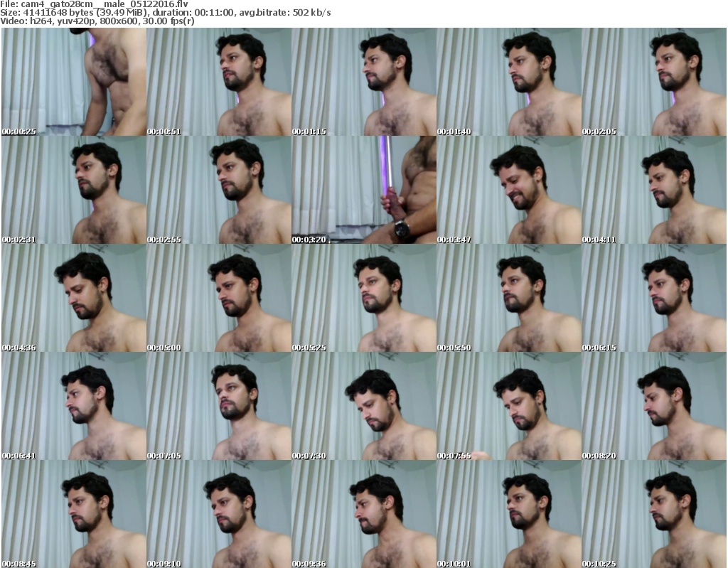Click the 00:02:05 thumbnail

click(653, 82)
